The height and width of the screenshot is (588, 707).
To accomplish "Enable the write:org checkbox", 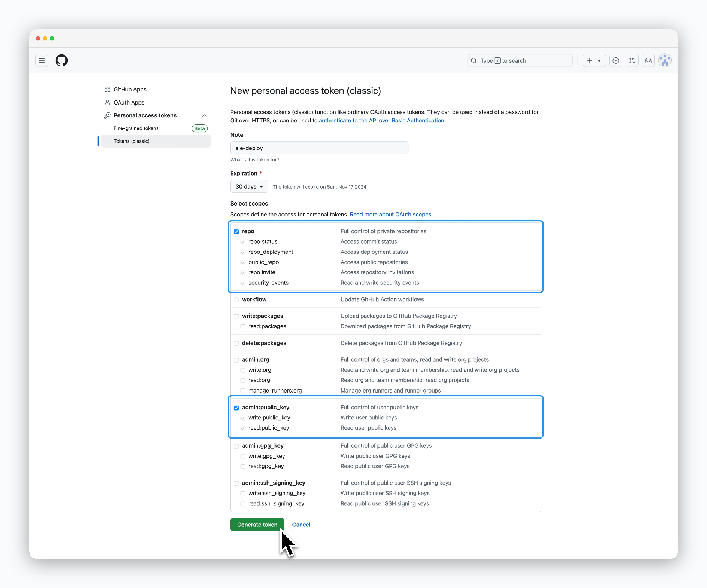I will pyautogui.click(x=243, y=370).
